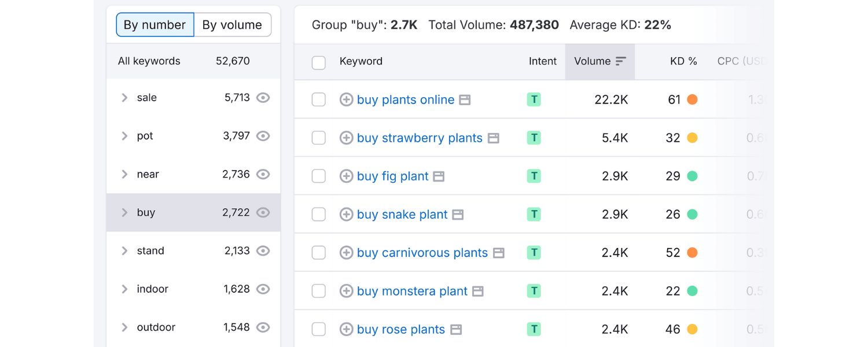Open SERP icon next to "buy monstera plant"
Viewport: 868px width, 347px height.
[x=477, y=291]
